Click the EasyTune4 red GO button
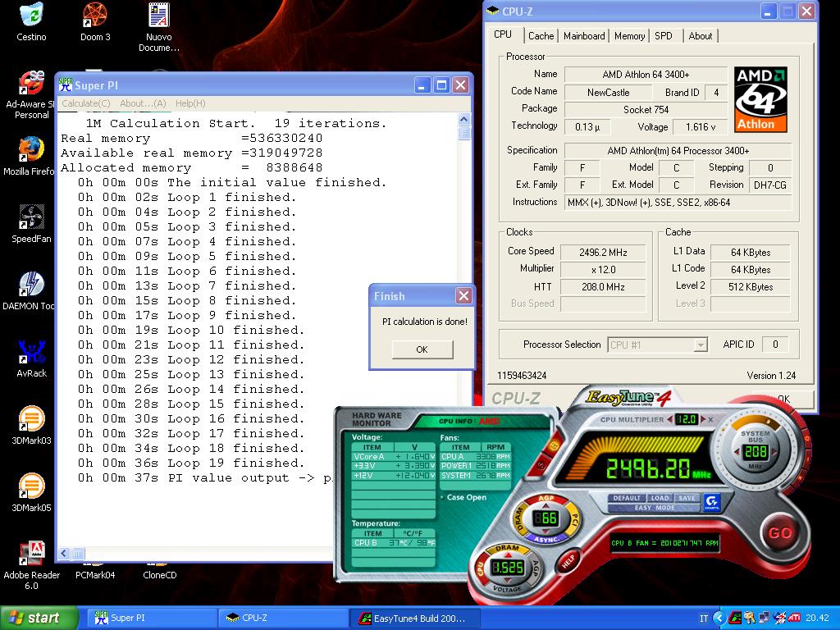Viewport: 840px width, 630px height. pyautogui.click(x=779, y=532)
